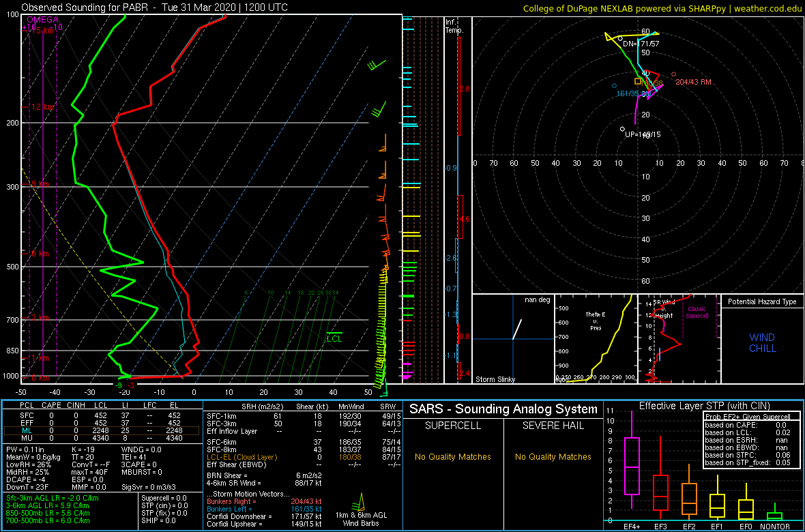The image size is (805, 532).
Task: Click the Corfidi Upshear = 149/15 kt line
Action: (264, 524)
